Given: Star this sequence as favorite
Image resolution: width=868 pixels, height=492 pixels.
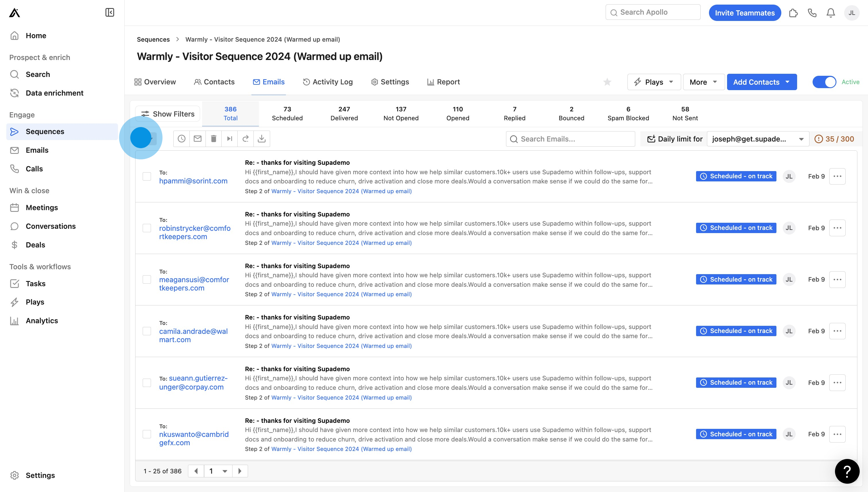Looking at the screenshot, I should (x=607, y=82).
